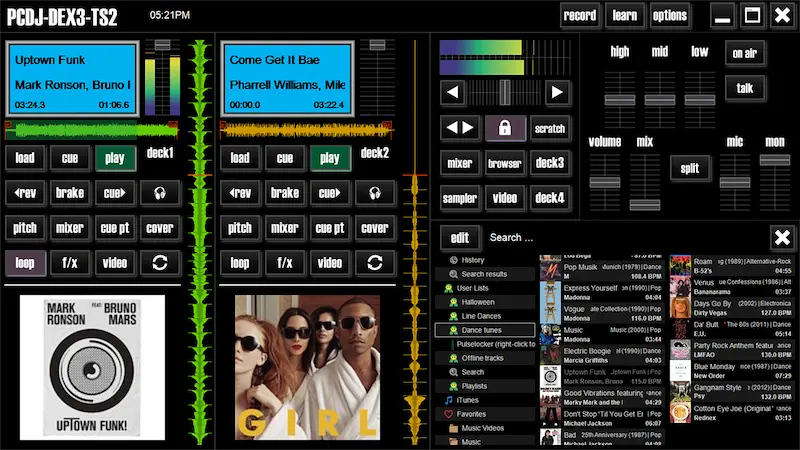
Task: Toggle deck1 headphone monitor icon
Action: click(x=160, y=193)
